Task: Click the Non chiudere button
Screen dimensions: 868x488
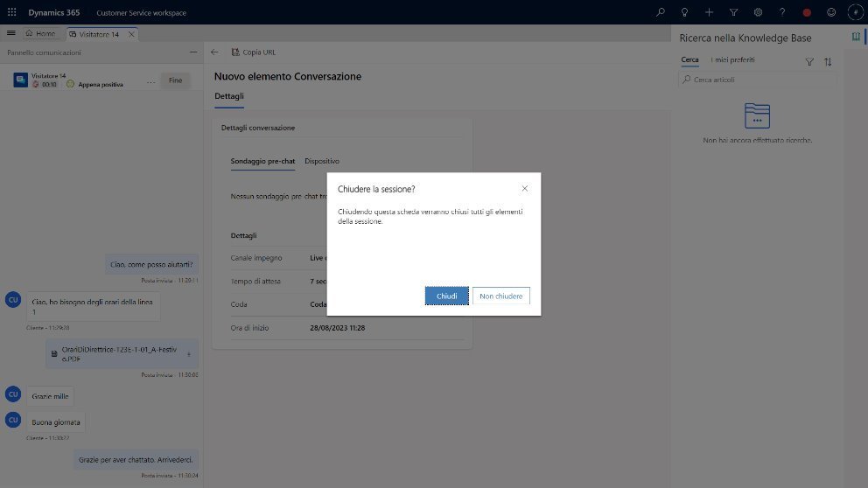Action: coord(500,296)
